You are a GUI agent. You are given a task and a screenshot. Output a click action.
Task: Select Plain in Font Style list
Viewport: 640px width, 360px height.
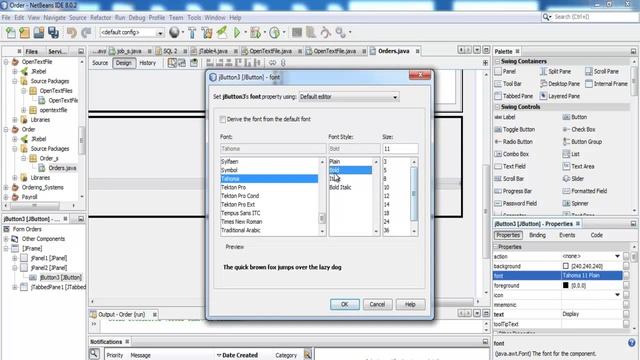click(351, 162)
